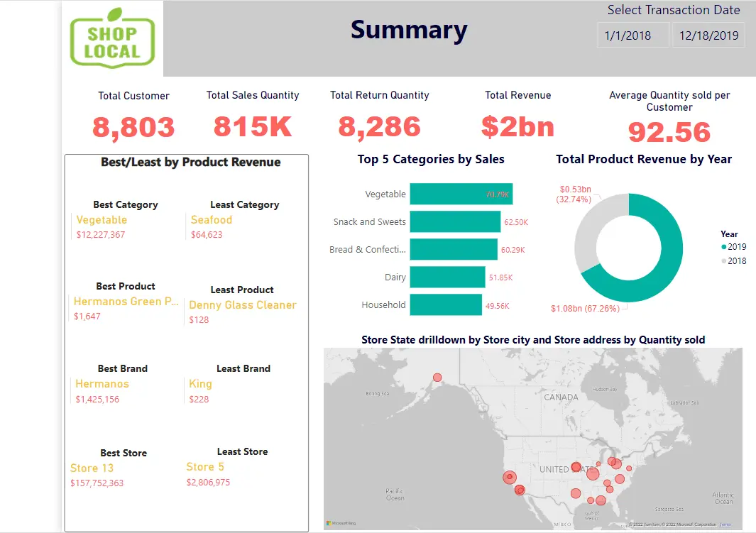This screenshot has width=756, height=533.
Task: Click the Alaska map bubble
Action: (x=437, y=378)
